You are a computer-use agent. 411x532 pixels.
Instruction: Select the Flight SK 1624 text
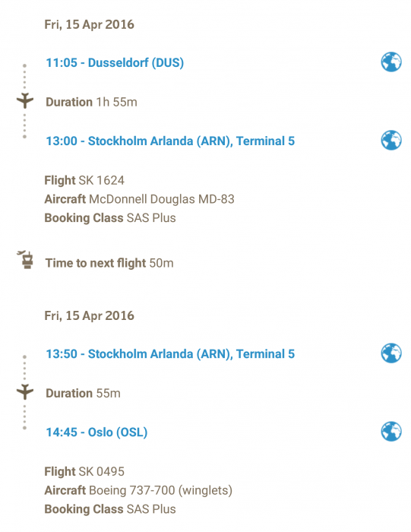(84, 180)
